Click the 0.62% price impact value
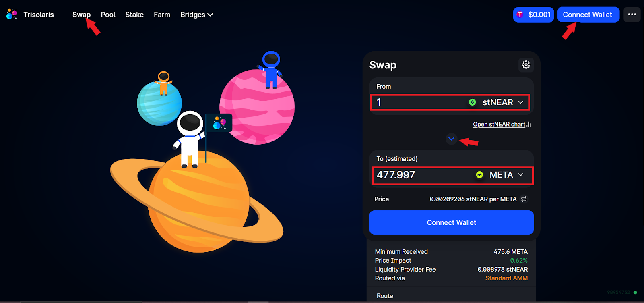The image size is (644, 303). [519, 260]
